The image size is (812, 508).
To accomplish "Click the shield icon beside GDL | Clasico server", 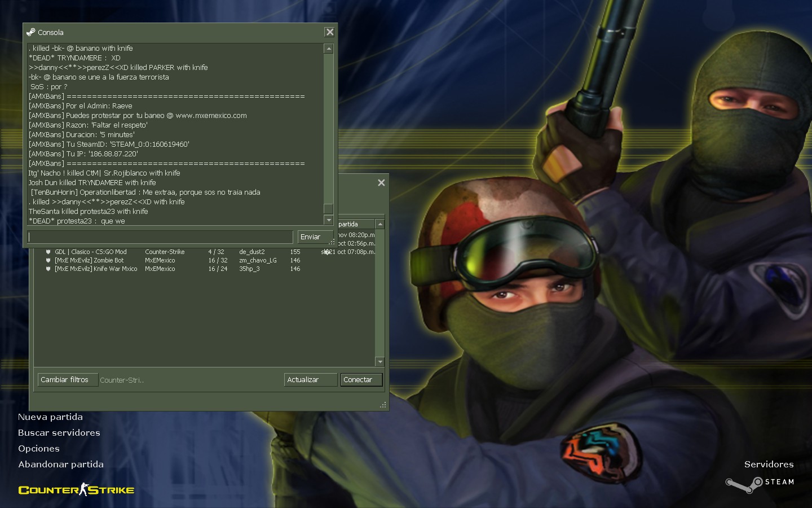I will (x=48, y=252).
